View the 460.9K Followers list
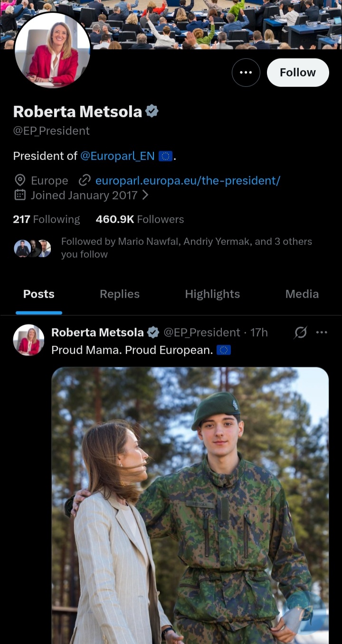The height and width of the screenshot is (644, 342). [x=140, y=219]
